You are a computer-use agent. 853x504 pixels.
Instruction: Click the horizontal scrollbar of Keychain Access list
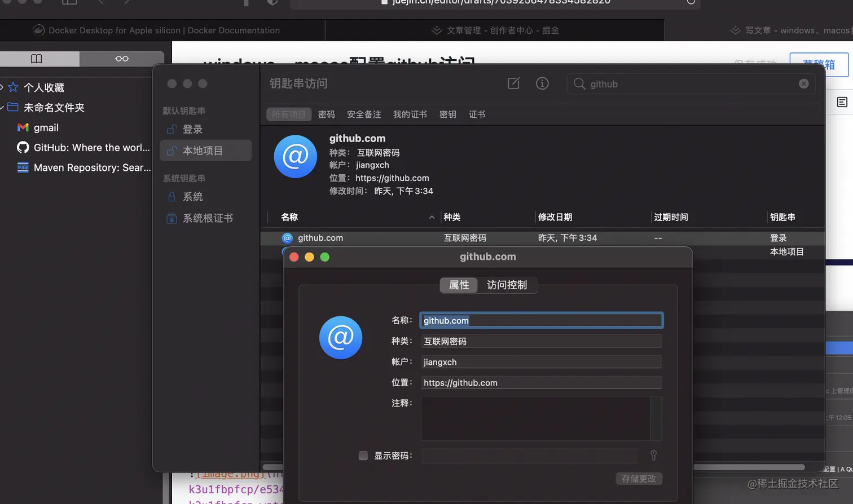[x=534, y=467]
